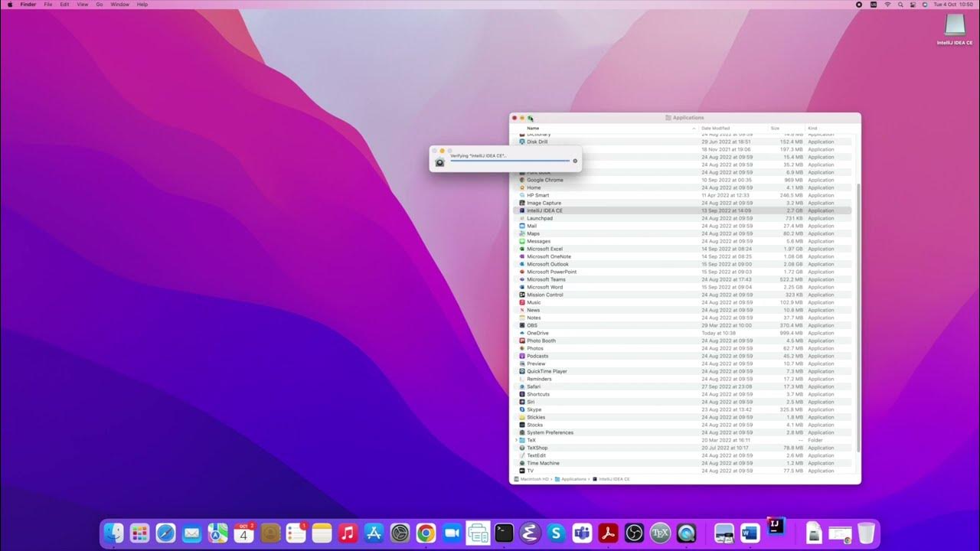Click the Finder window vertical scrollbar
980x551 pixels.
pyautogui.click(x=857, y=318)
